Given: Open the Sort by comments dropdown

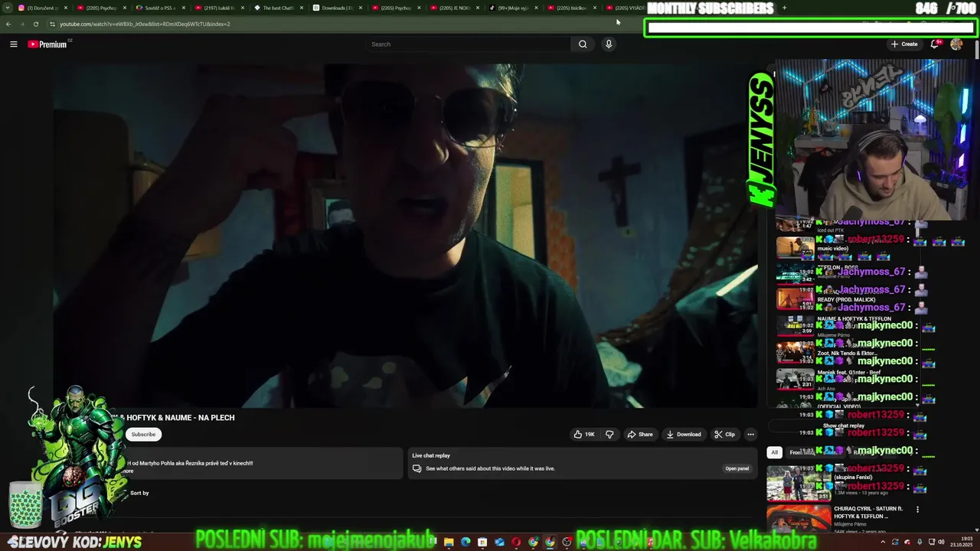Looking at the screenshot, I should (x=139, y=493).
